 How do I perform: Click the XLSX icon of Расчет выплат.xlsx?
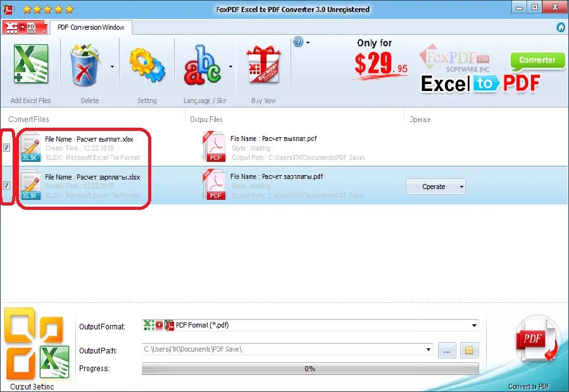click(30, 147)
